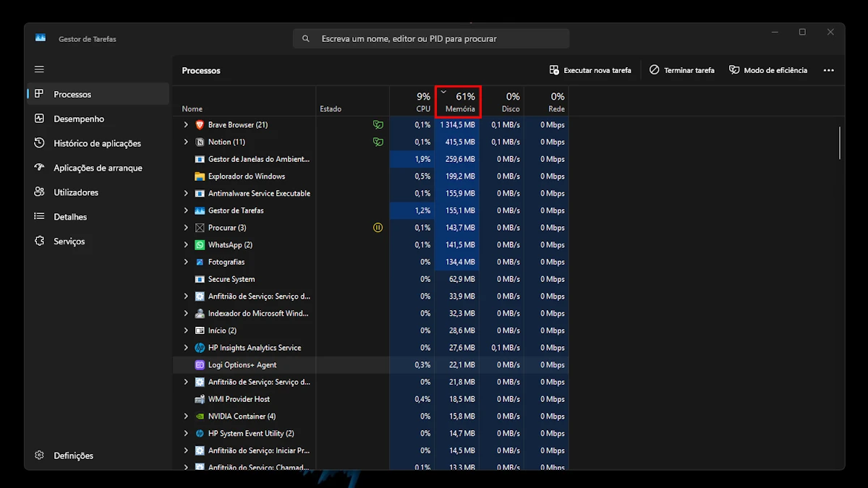868x488 pixels.
Task: Click the Notion app icon
Action: 200,142
